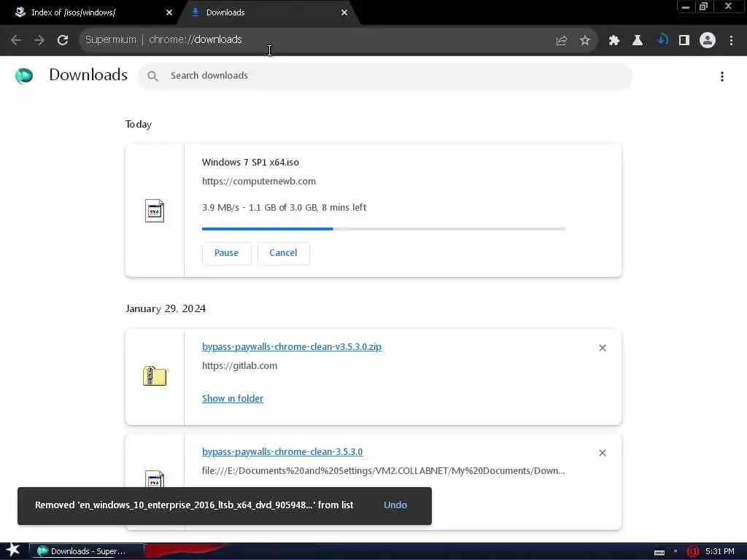This screenshot has height=560, width=747.
Task: Click the file:///E:/Documents path text
Action: (384, 470)
